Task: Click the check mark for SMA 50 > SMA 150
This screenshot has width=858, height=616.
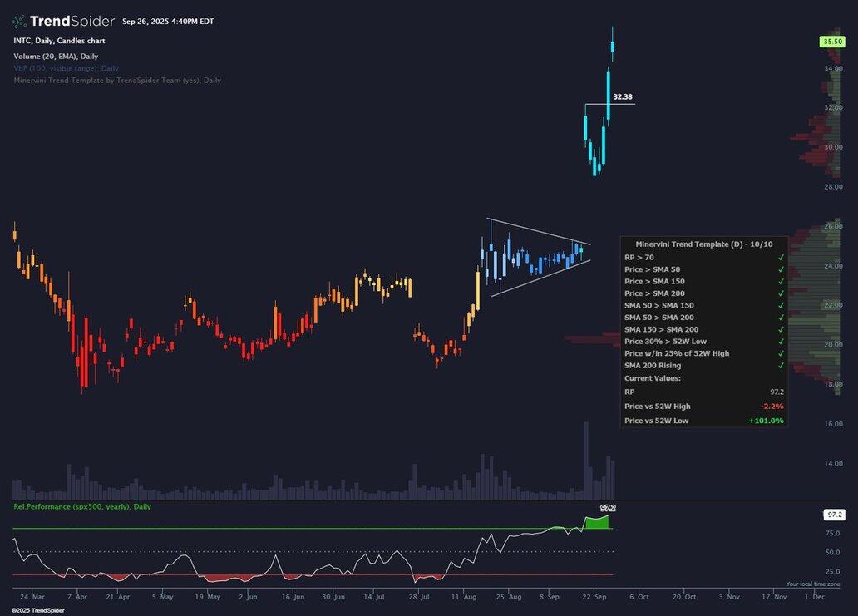Action: 781,306
